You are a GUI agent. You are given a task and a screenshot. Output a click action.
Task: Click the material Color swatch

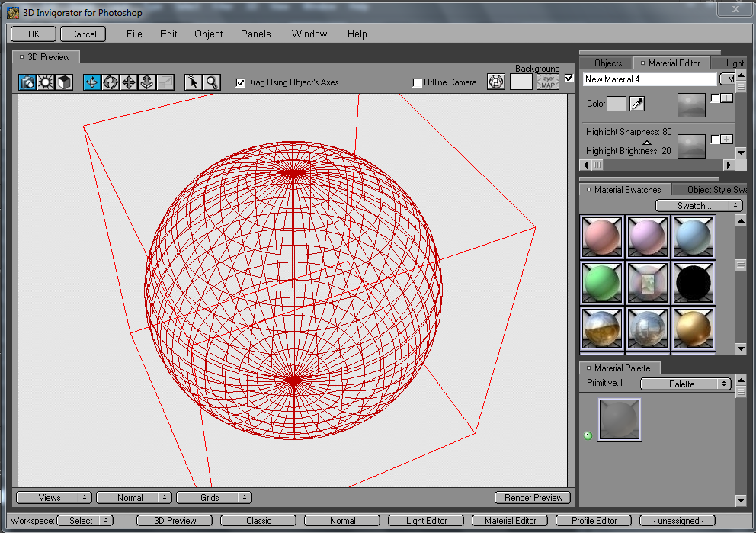coord(616,104)
